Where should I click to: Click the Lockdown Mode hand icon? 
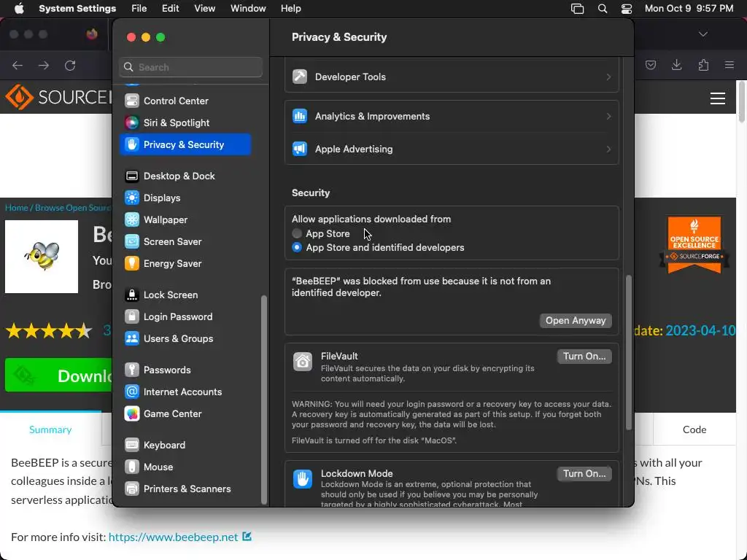point(303,479)
